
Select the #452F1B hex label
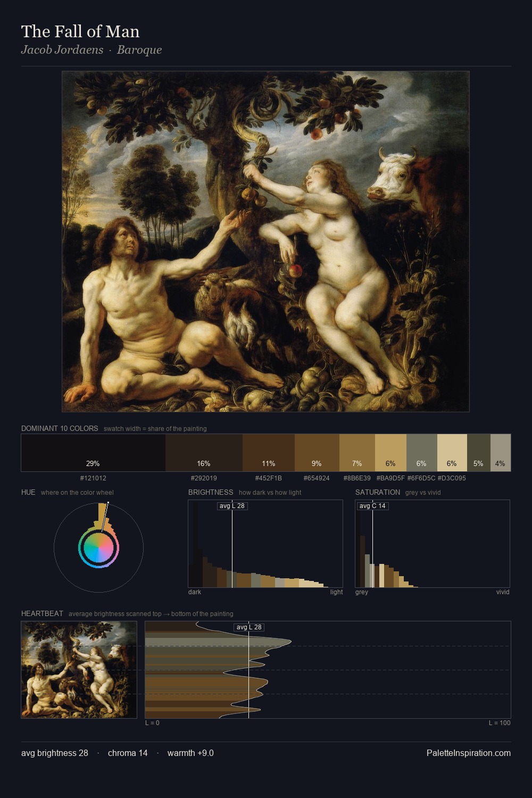tap(269, 478)
